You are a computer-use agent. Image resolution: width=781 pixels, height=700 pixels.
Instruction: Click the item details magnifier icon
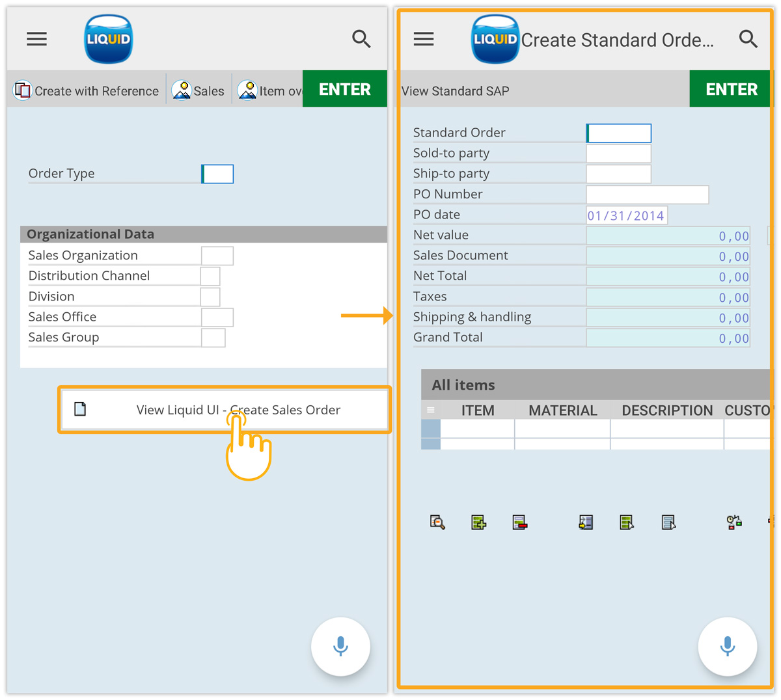coord(437,522)
